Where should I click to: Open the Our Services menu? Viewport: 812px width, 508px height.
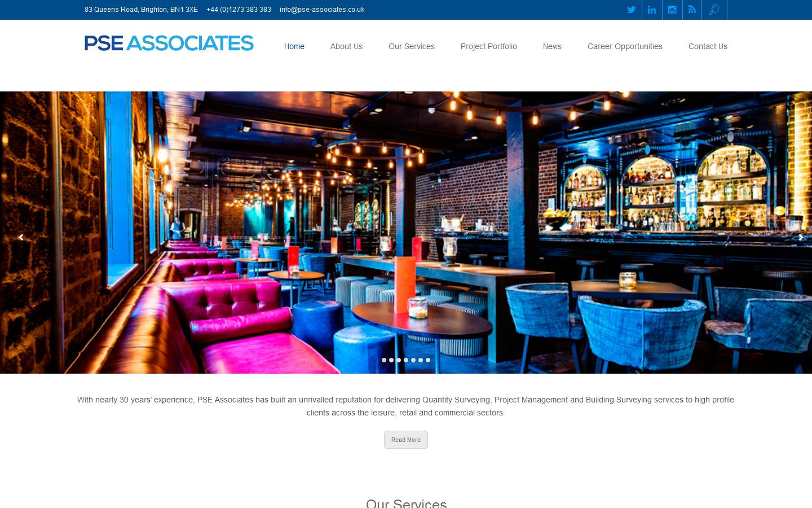click(412, 46)
